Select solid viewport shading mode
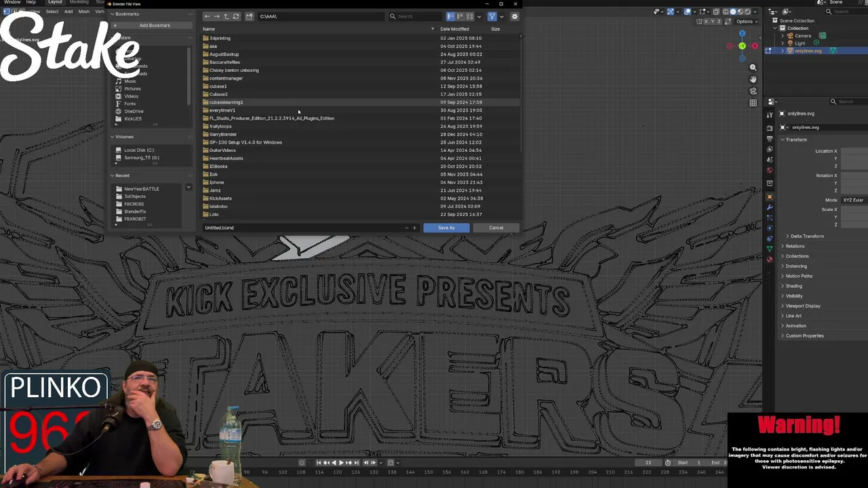This screenshot has height=488, width=868. coord(732,12)
